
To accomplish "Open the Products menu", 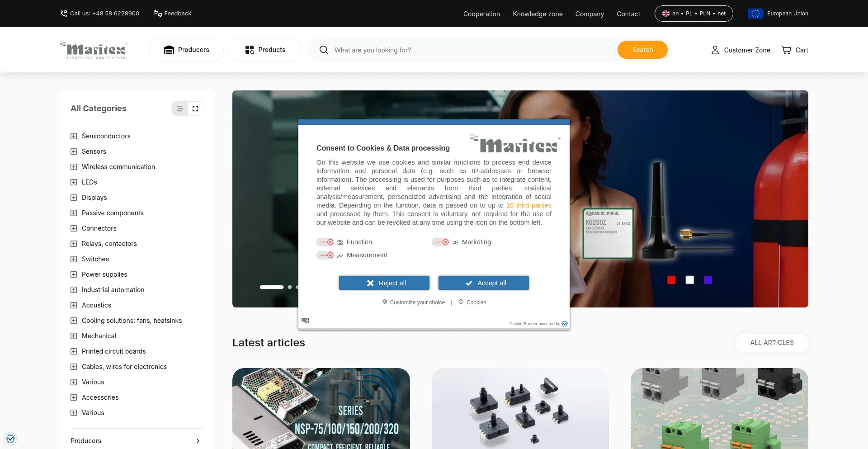I will pos(265,50).
